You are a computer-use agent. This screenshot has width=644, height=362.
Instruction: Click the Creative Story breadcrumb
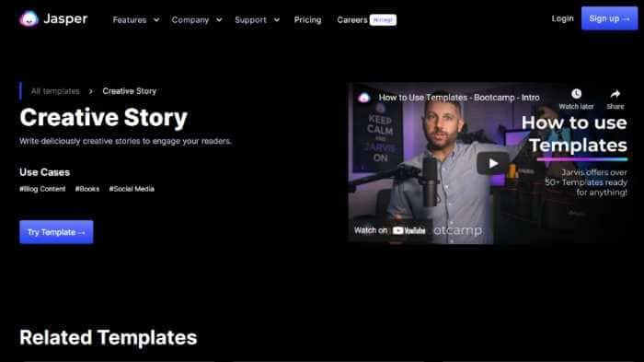click(x=130, y=91)
